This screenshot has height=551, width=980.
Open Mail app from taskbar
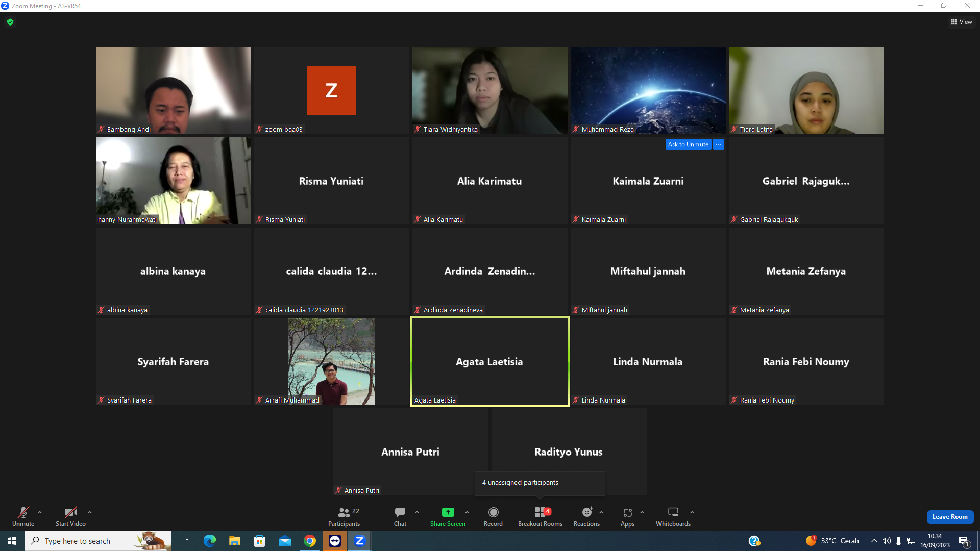pyautogui.click(x=285, y=541)
